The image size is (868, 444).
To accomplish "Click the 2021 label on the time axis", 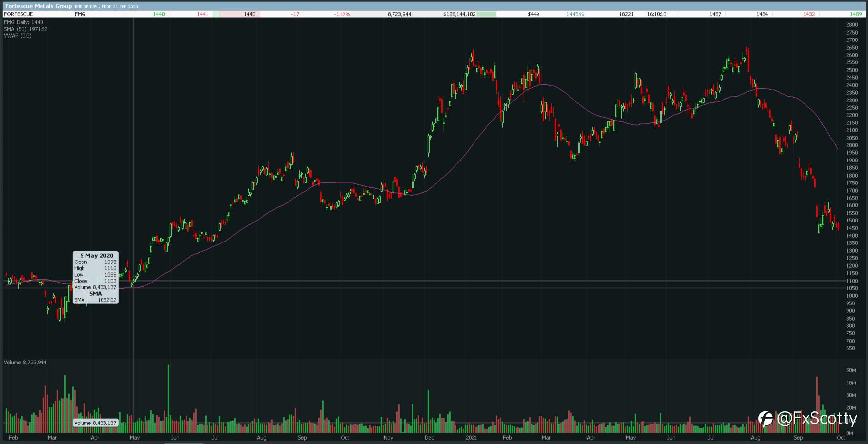I will tap(472, 438).
